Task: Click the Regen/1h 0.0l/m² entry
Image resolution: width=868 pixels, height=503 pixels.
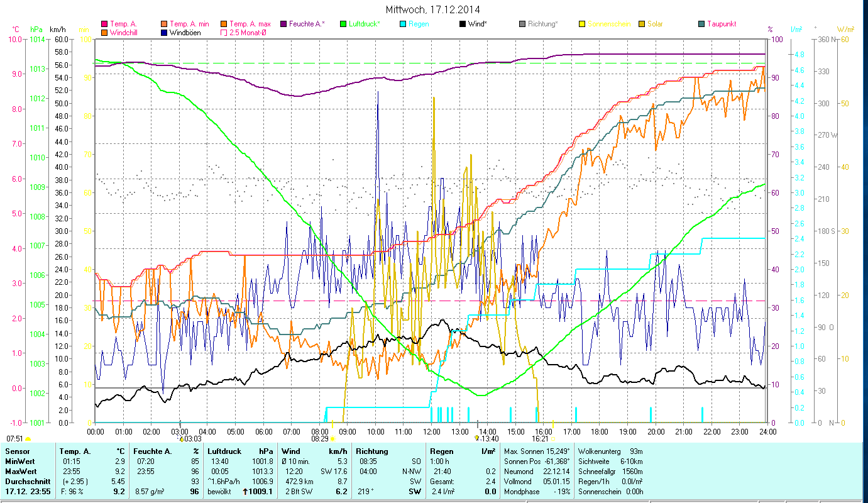Action: coord(610,482)
